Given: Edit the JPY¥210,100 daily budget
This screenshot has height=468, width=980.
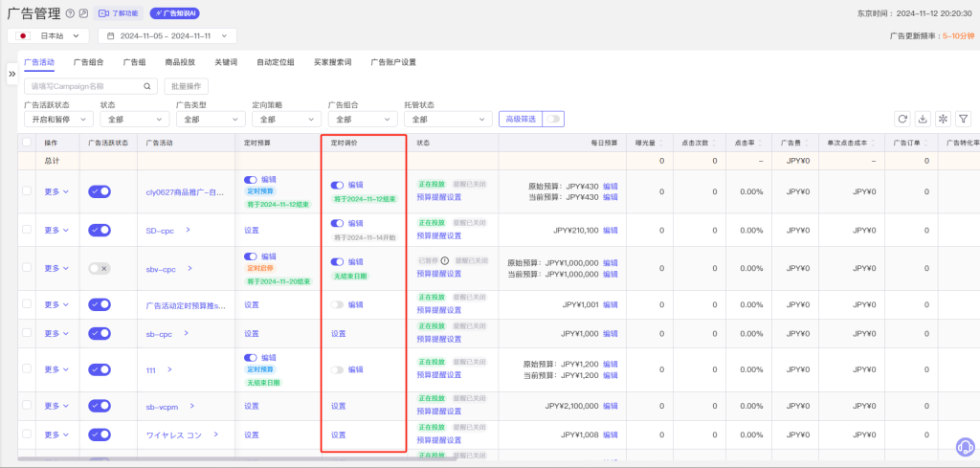Looking at the screenshot, I should [610, 230].
